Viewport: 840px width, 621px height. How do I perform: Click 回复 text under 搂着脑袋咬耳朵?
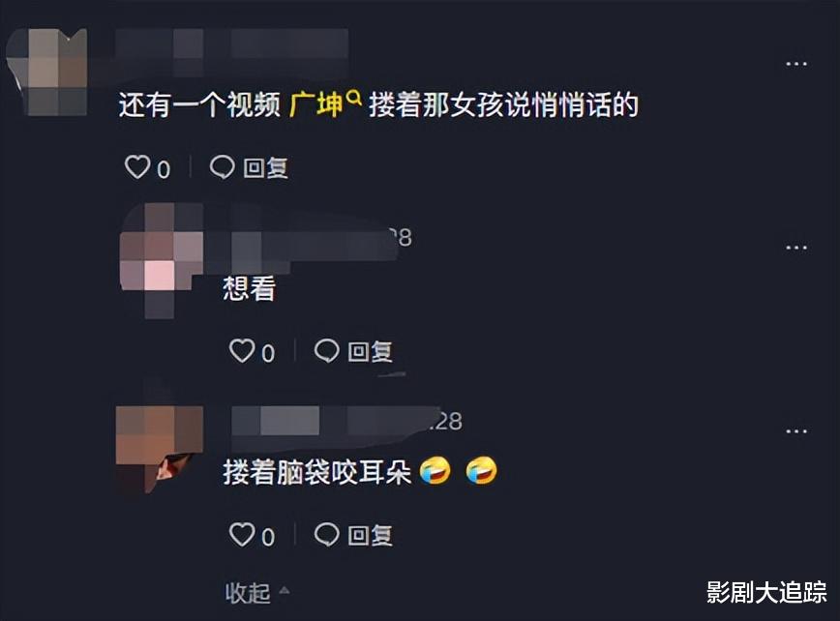(x=371, y=535)
